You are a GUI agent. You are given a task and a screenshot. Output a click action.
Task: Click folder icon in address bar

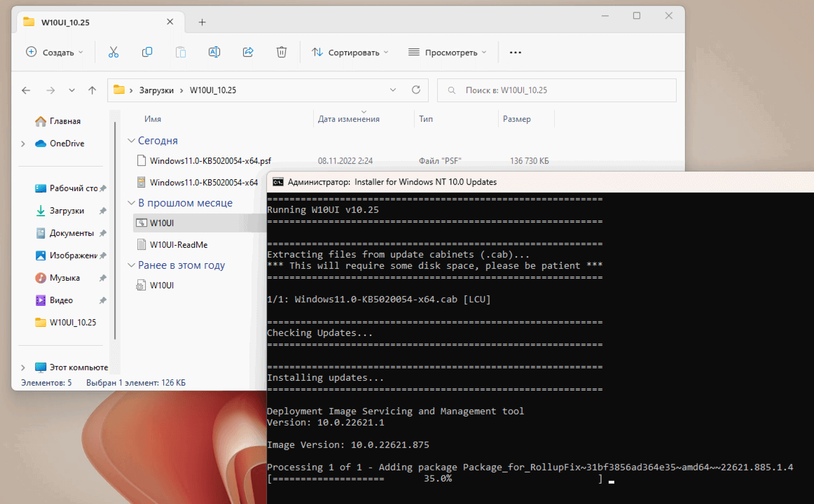[x=119, y=90]
